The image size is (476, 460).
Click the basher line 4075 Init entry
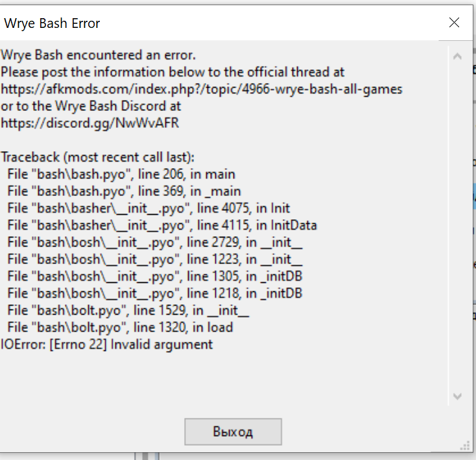point(149,208)
